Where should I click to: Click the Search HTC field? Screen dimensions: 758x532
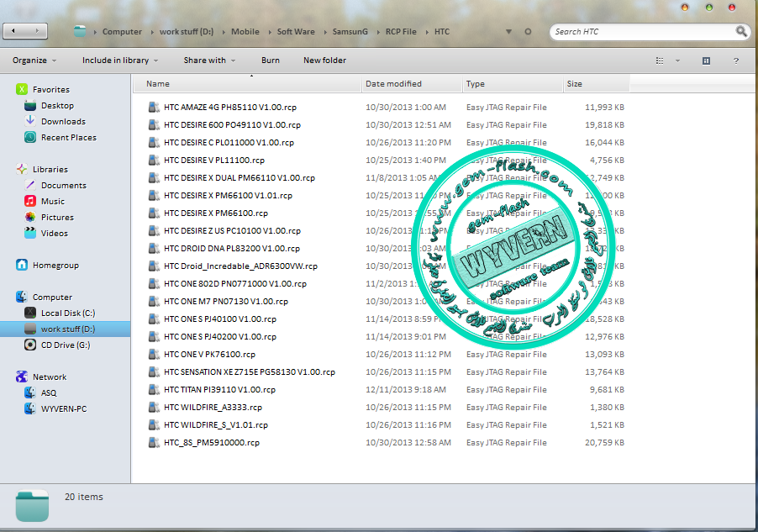[643, 31]
